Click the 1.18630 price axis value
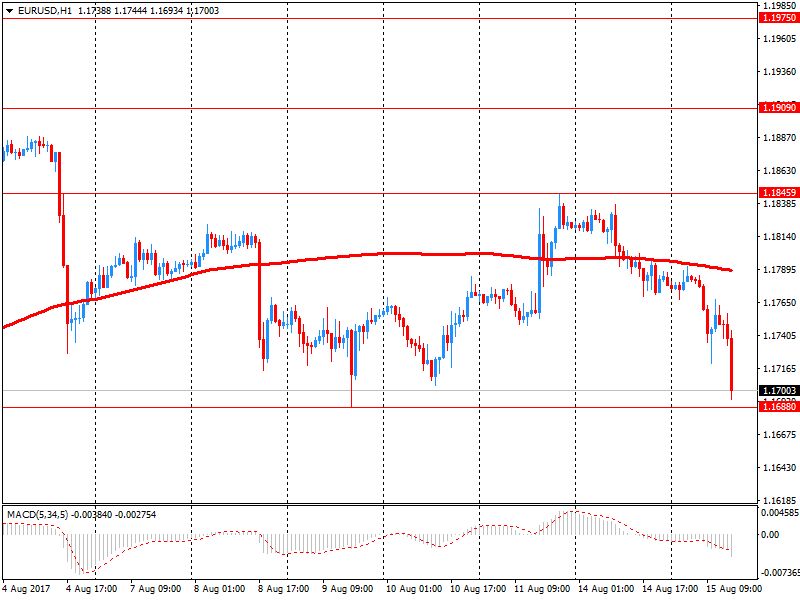The width and height of the screenshot is (800, 600). pos(780,171)
